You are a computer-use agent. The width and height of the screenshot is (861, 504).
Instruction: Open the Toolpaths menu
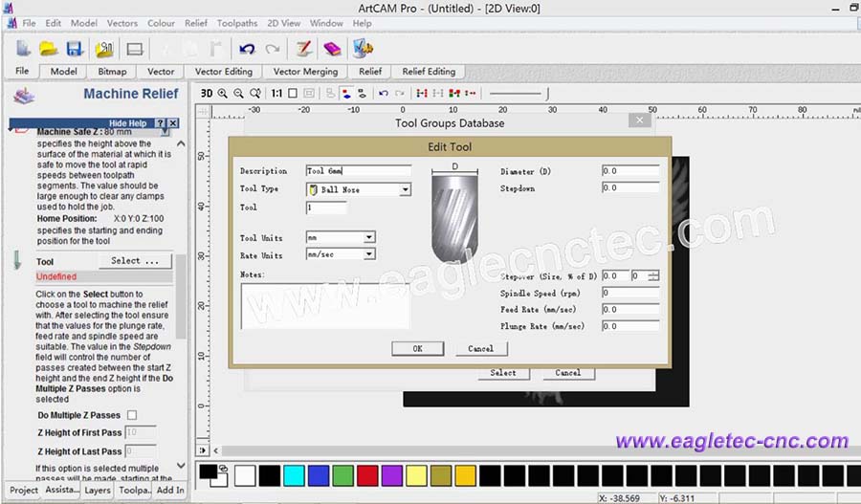[237, 23]
